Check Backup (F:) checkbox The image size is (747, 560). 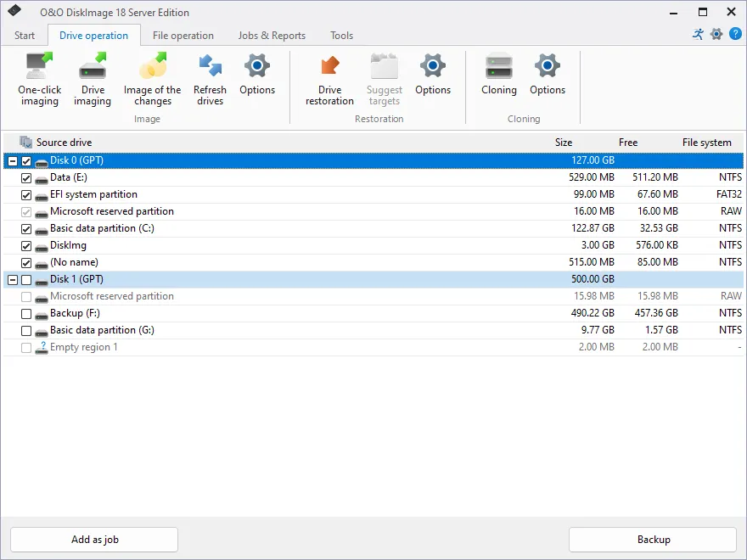pos(26,314)
